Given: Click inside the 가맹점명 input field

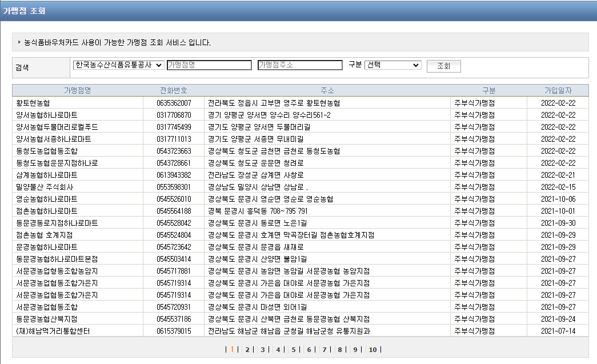Looking at the screenshot, I should [x=209, y=65].
